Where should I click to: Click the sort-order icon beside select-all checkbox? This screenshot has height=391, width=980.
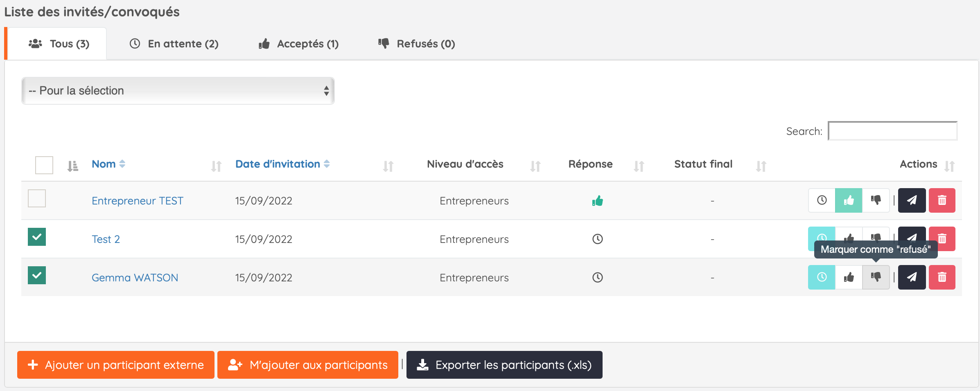(73, 166)
